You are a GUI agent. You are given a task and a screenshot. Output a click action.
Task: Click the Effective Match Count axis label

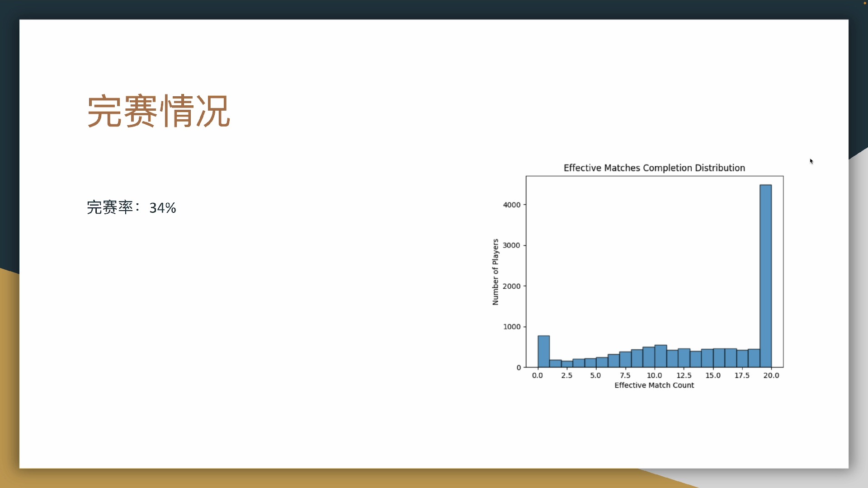pos(654,385)
